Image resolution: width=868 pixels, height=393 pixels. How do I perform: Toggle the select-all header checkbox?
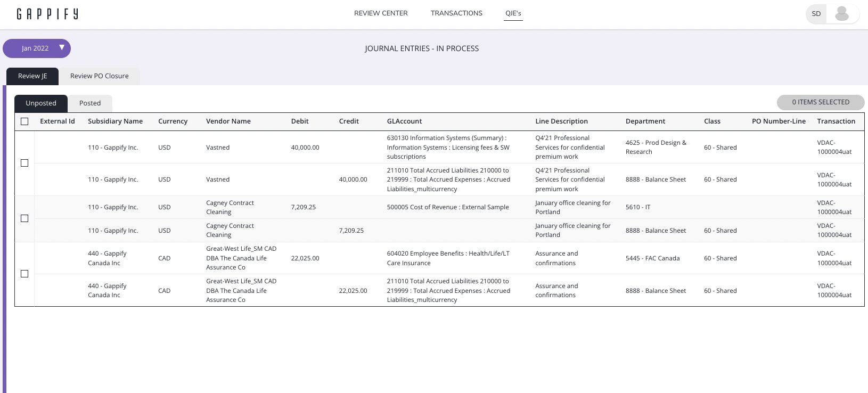click(x=24, y=121)
